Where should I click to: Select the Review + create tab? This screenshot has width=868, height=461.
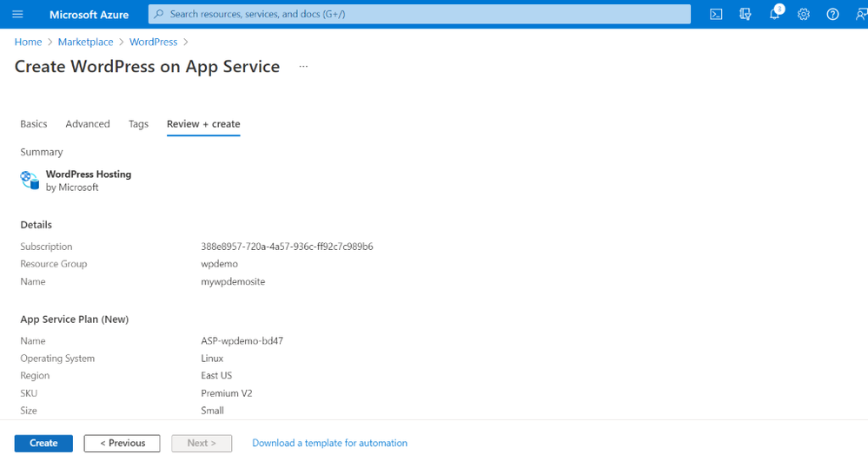tap(203, 124)
